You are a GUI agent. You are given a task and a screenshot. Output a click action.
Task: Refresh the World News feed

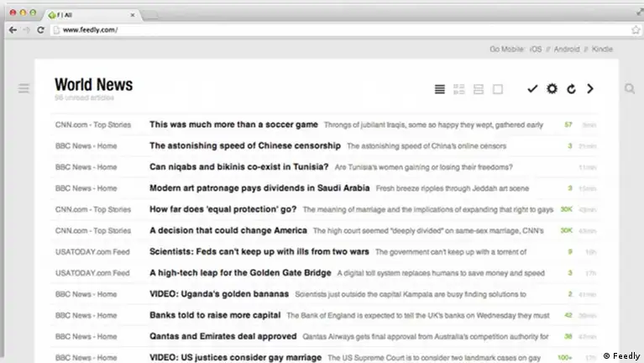(x=571, y=89)
